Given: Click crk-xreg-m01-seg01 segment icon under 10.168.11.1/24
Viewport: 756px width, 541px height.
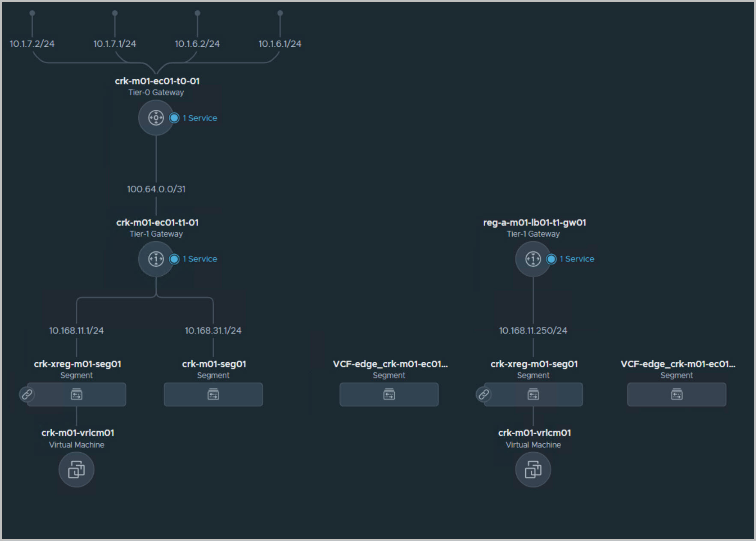Looking at the screenshot, I should coord(77,394).
